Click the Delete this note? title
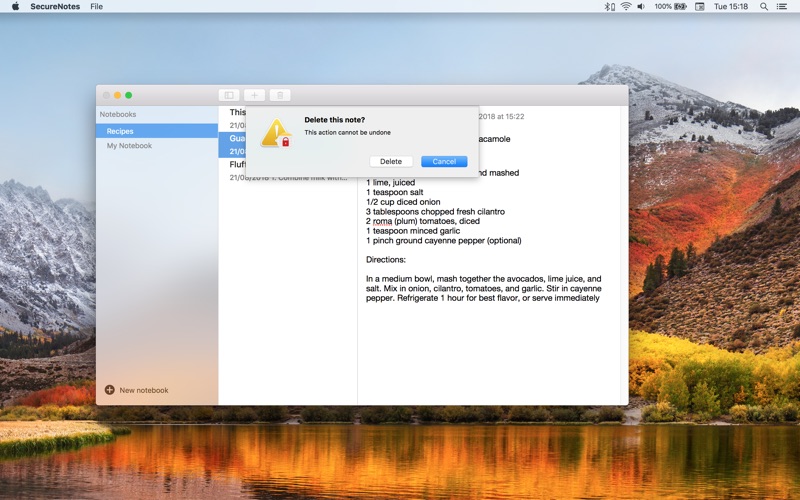Viewport: 800px width, 500px height. point(335,120)
